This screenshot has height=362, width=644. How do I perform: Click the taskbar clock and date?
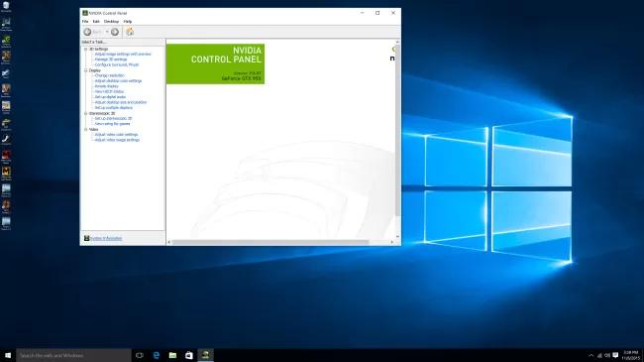[x=630, y=355]
